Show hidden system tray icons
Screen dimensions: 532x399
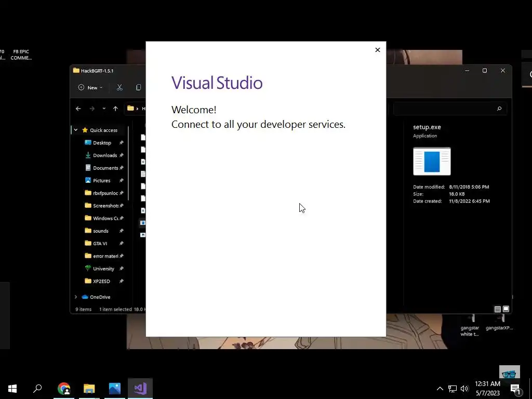(x=440, y=389)
